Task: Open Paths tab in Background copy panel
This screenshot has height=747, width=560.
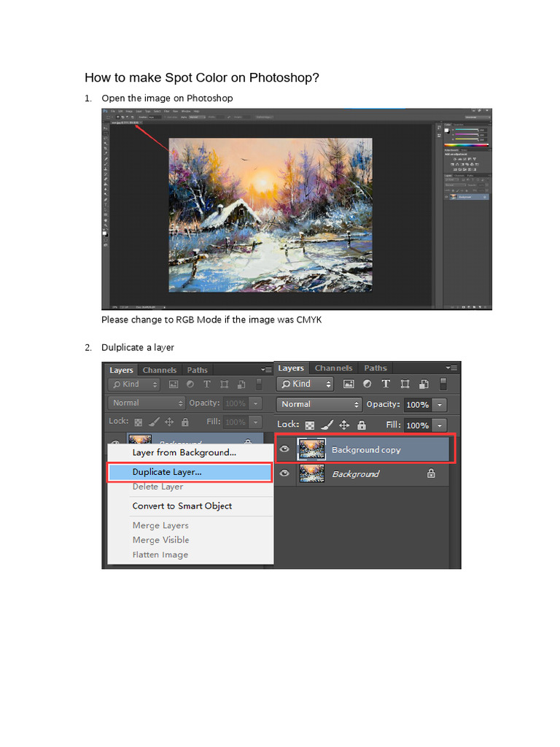Action: (376, 368)
